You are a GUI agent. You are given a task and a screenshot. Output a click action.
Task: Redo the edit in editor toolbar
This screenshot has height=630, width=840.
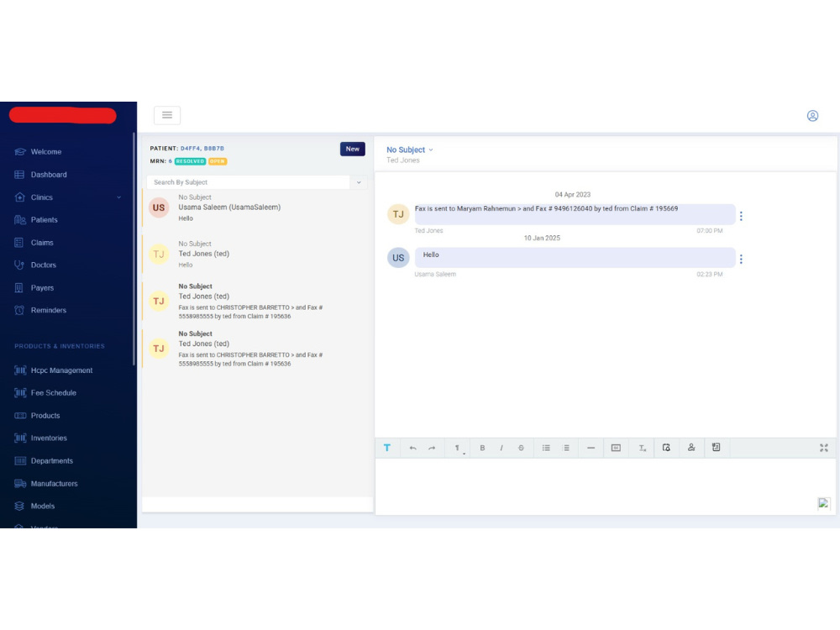point(432,448)
